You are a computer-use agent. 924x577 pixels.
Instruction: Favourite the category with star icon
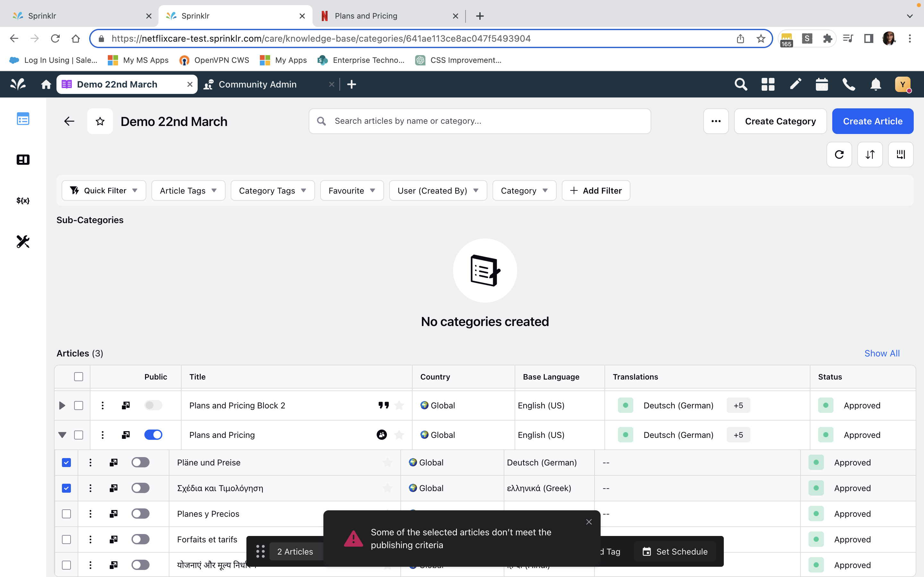coord(100,121)
